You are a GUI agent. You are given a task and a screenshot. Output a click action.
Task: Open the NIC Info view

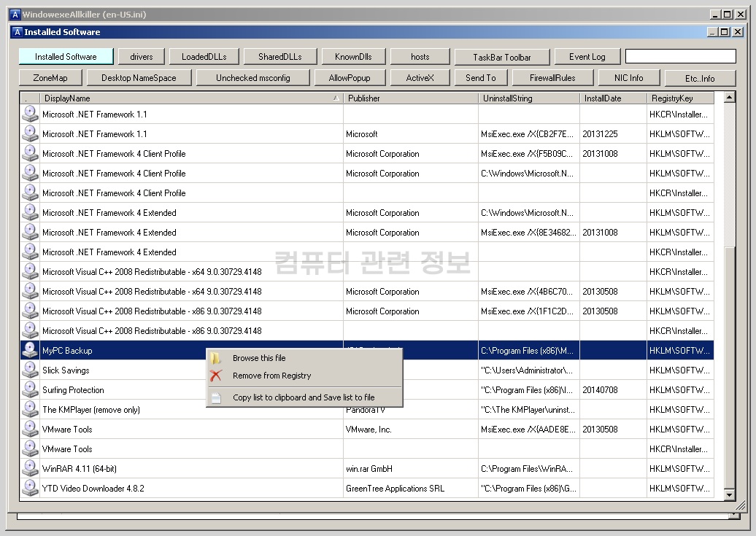click(629, 77)
